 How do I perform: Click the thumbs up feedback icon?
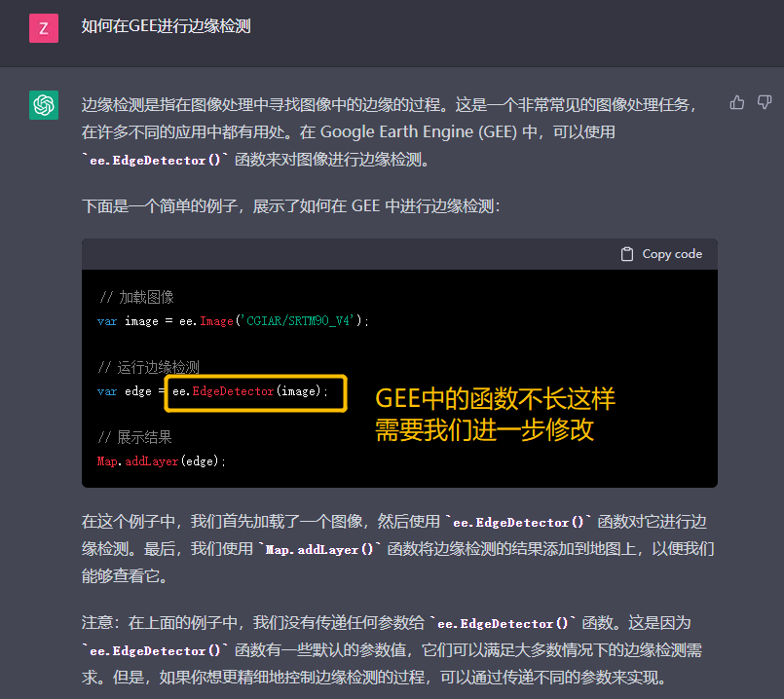tap(736, 102)
